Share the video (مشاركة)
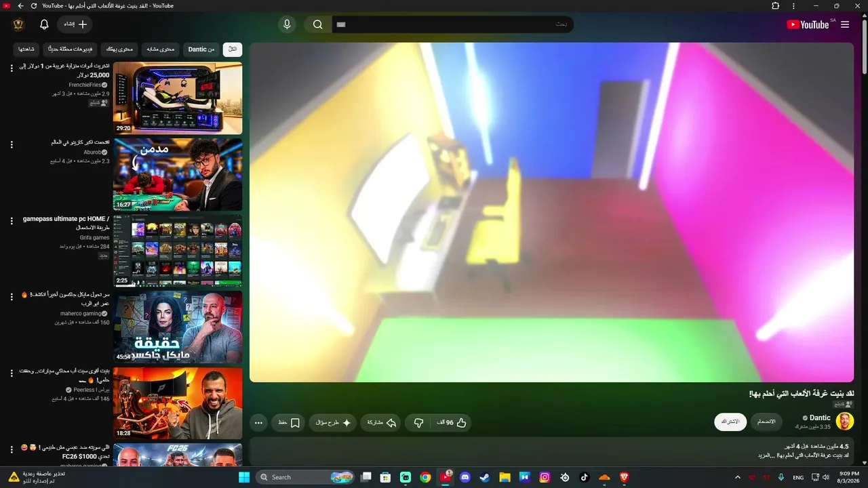 point(381,423)
